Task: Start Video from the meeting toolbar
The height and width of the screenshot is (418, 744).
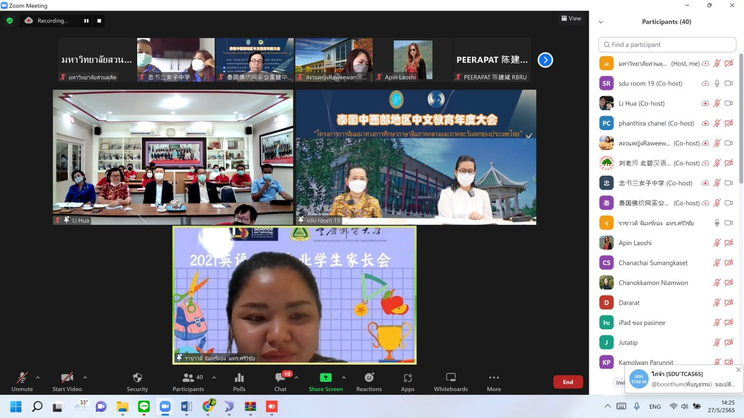Action: (x=66, y=381)
